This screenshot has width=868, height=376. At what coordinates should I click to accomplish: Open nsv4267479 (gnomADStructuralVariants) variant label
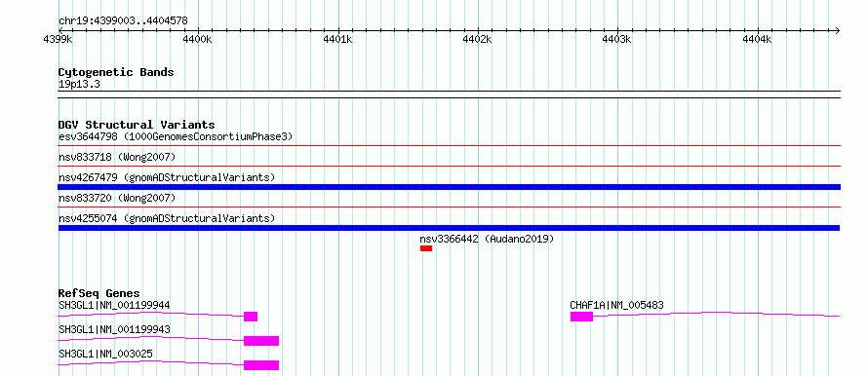167,177
